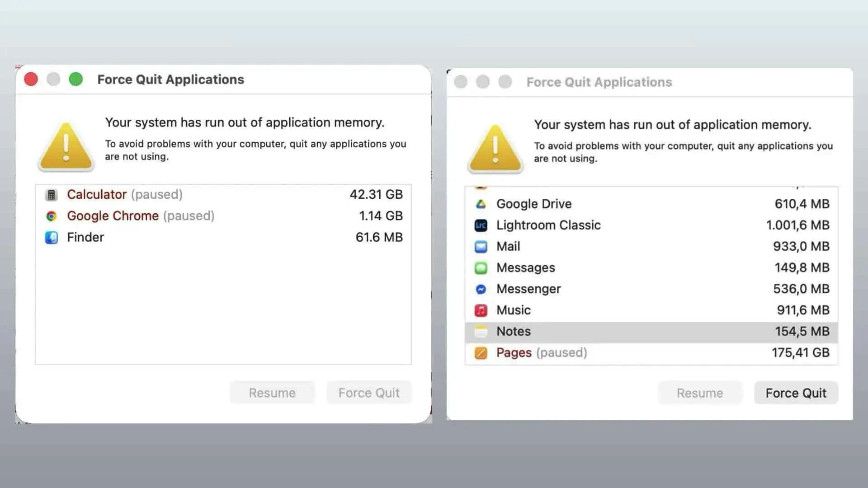Click the Music app icon
Image resolution: width=868 pixels, height=488 pixels.
point(481,310)
